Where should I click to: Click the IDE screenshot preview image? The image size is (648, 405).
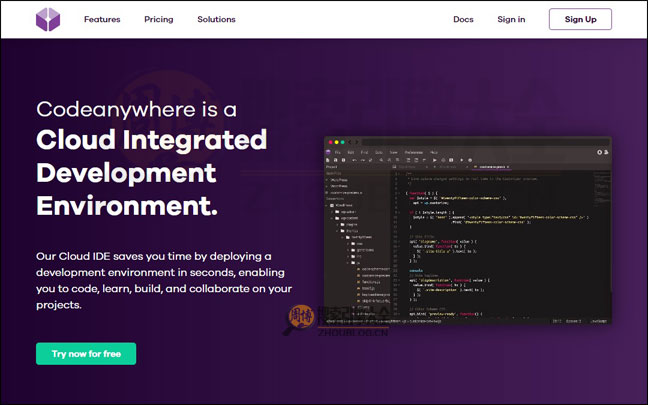tap(468, 230)
